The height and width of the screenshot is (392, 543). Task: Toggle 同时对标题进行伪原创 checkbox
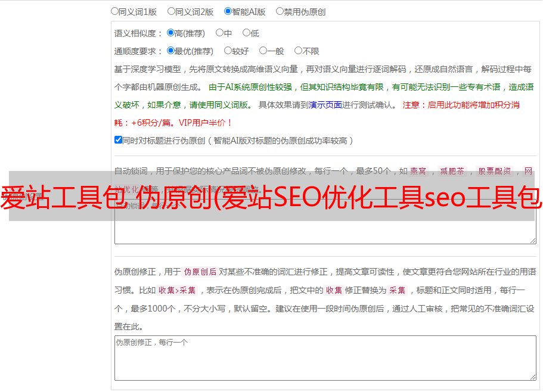[118, 140]
